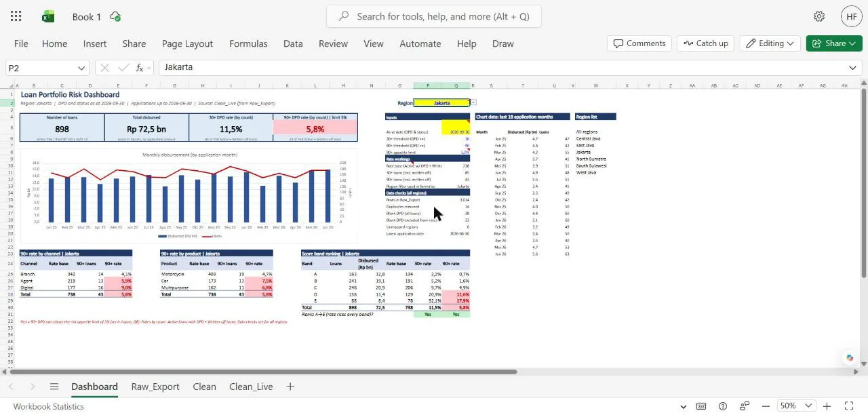
Task: Open the Page Layout tab
Action: 187,43
